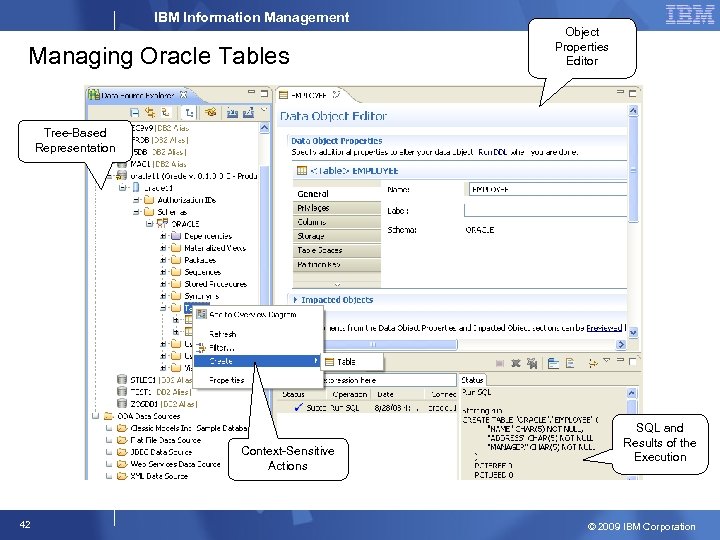Viewport: 720px width, 540px height.
Task: Click the single-window display page icon
Action: (x=570, y=363)
